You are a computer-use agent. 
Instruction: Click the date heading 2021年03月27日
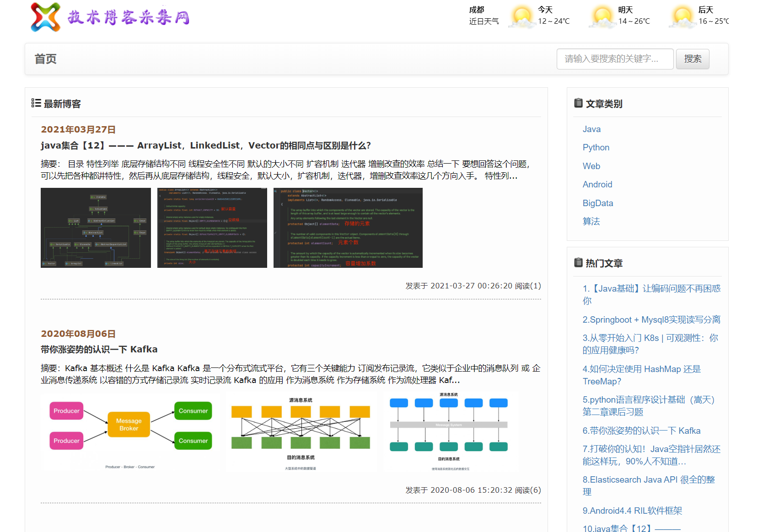(78, 129)
